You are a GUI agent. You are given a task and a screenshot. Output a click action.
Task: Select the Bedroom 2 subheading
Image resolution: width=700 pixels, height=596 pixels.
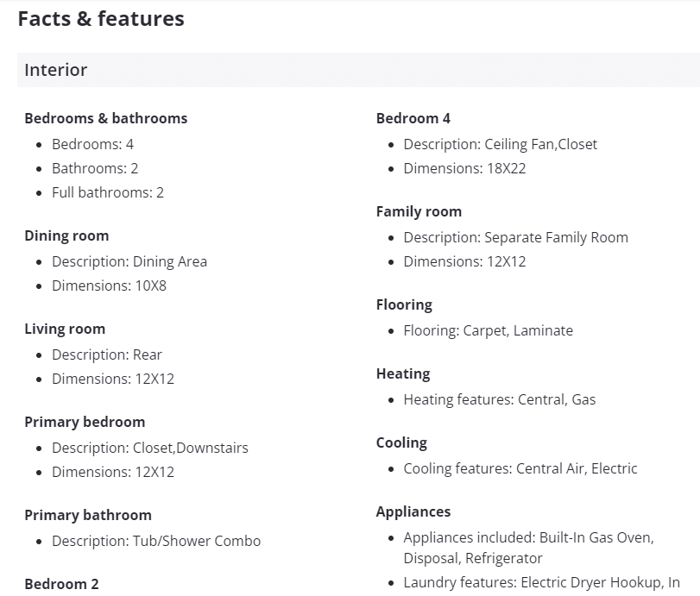(x=61, y=584)
